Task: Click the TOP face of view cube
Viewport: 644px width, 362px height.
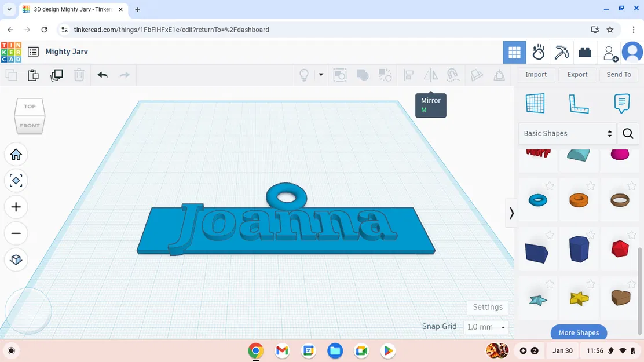Action: (30, 107)
